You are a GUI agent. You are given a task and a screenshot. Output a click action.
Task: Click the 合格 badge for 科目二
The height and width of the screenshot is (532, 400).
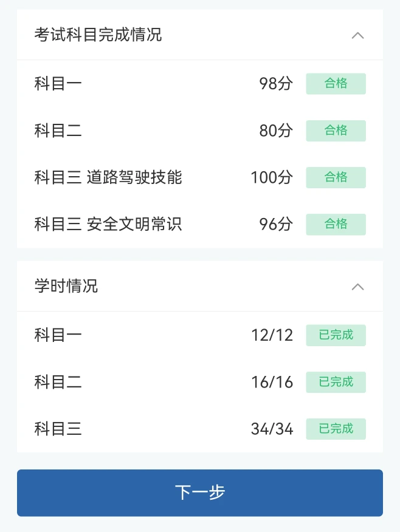336,131
